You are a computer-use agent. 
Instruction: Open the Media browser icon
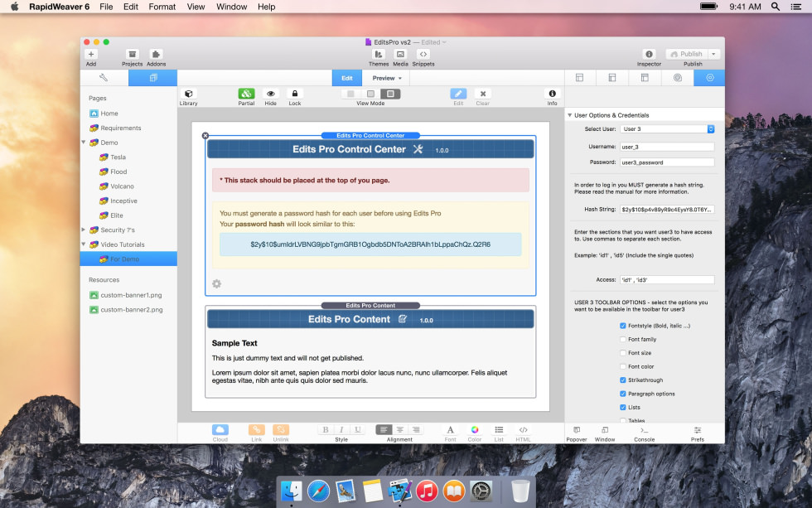[400, 55]
